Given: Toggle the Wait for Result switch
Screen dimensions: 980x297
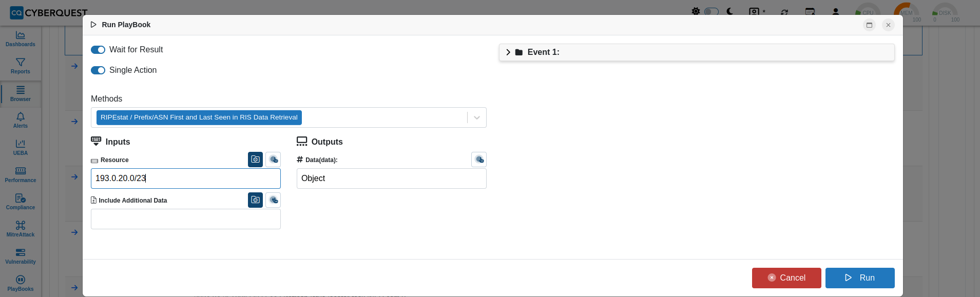Looking at the screenshot, I should coord(98,50).
